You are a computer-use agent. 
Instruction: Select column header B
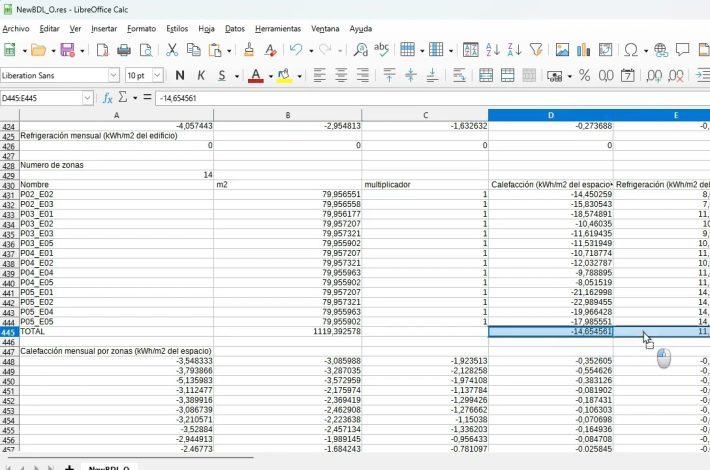(288, 116)
